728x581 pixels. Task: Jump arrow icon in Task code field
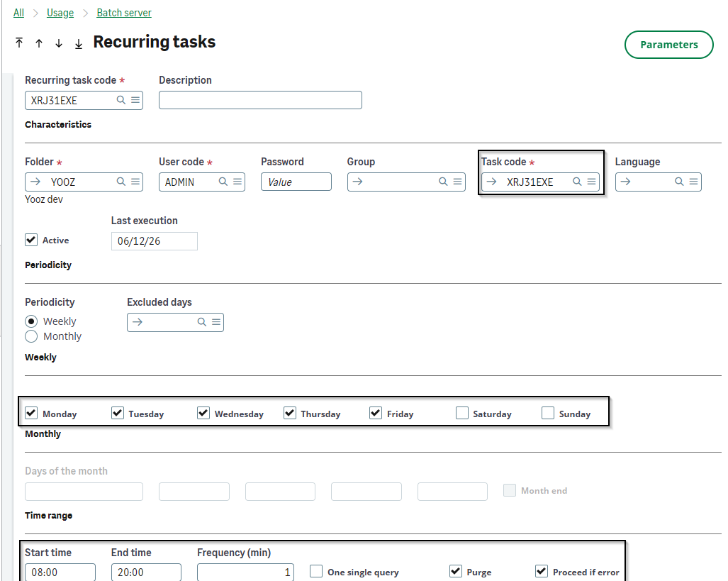coord(492,182)
